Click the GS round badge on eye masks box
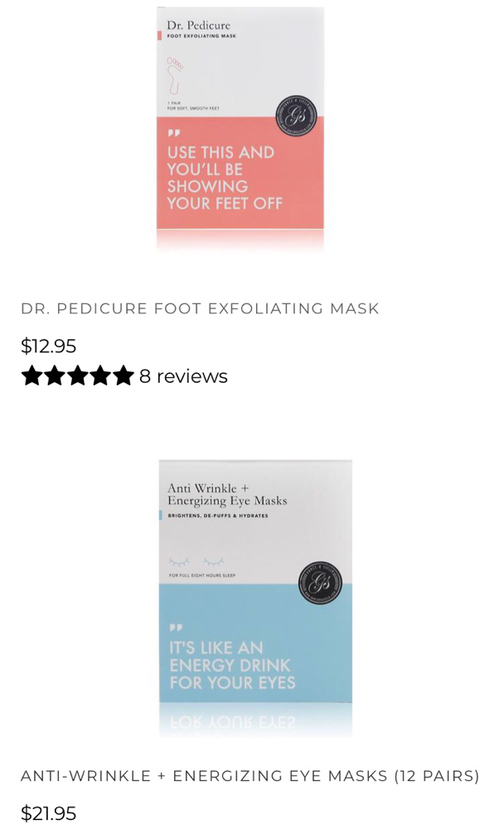The height and width of the screenshot is (829, 504). click(320, 583)
